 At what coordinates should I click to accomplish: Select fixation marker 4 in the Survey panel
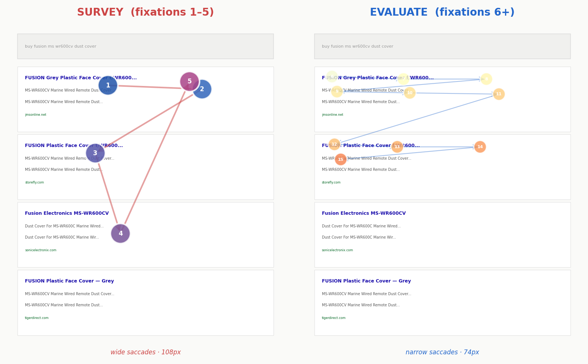pyautogui.click(x=121, y=234)
